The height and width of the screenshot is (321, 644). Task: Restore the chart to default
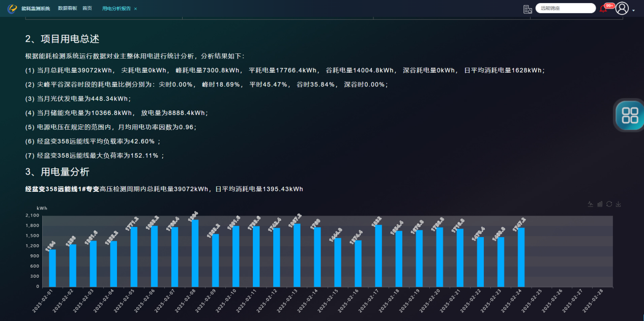(609, 204)
